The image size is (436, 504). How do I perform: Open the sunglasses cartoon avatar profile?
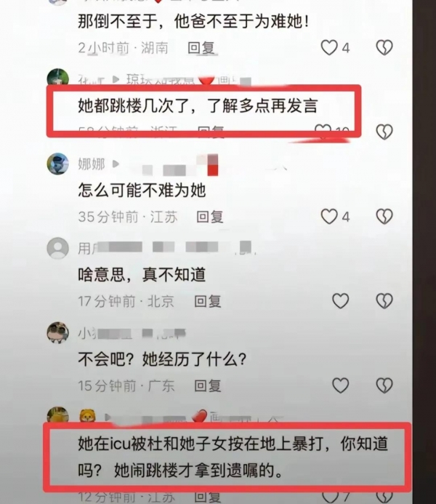pyautogui.click(x=58, y=332)
